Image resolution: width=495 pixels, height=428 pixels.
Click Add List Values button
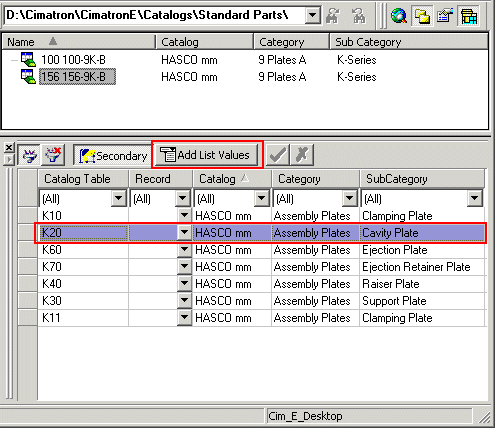tap(207, 155)
